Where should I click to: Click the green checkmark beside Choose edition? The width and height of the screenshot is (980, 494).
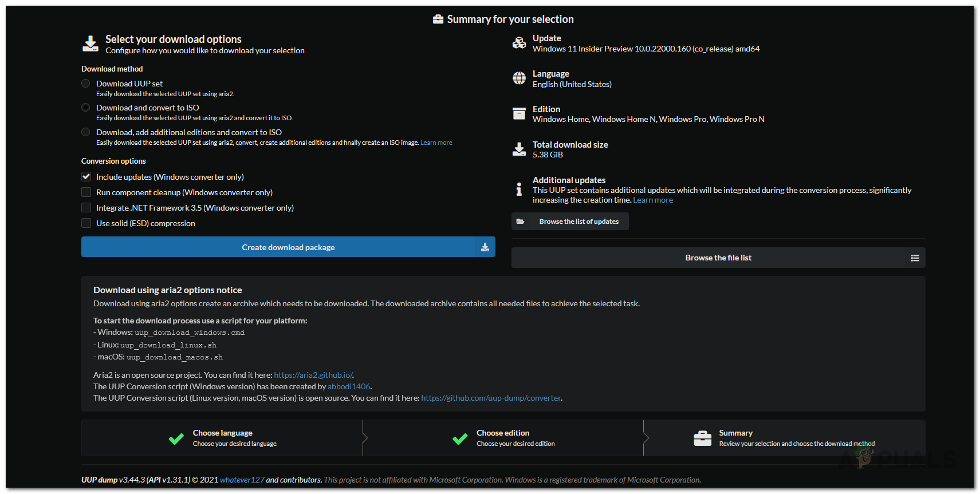(x=460, y=439)
